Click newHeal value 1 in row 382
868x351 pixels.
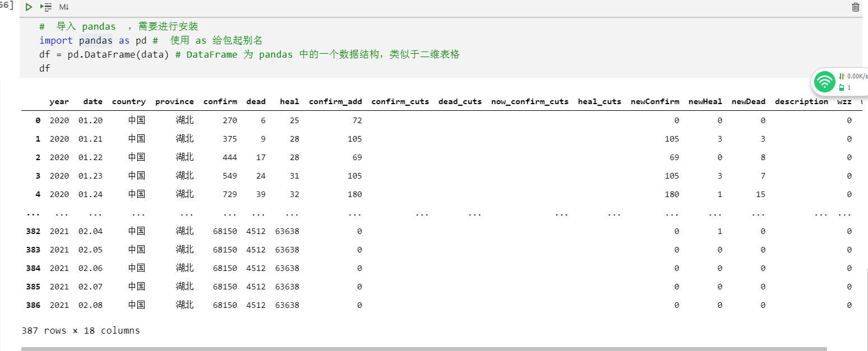[x=720, y=231]
